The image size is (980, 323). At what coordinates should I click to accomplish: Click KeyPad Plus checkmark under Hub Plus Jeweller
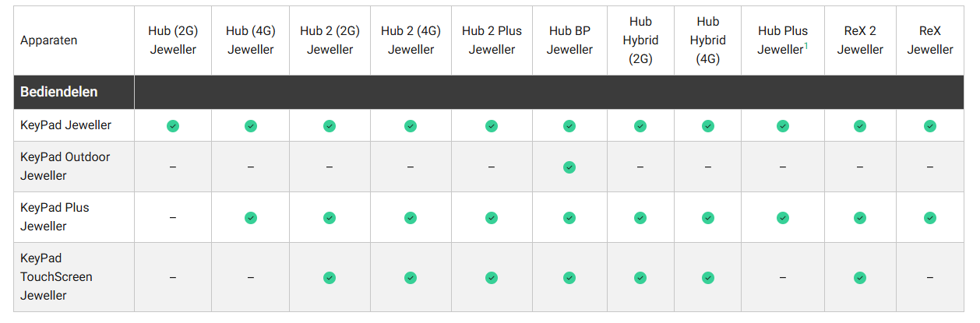coord(783,218)
